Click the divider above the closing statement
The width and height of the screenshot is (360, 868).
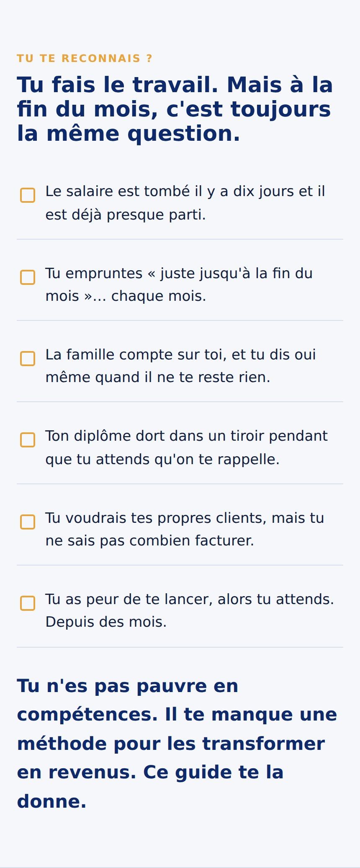click(180, 647)
